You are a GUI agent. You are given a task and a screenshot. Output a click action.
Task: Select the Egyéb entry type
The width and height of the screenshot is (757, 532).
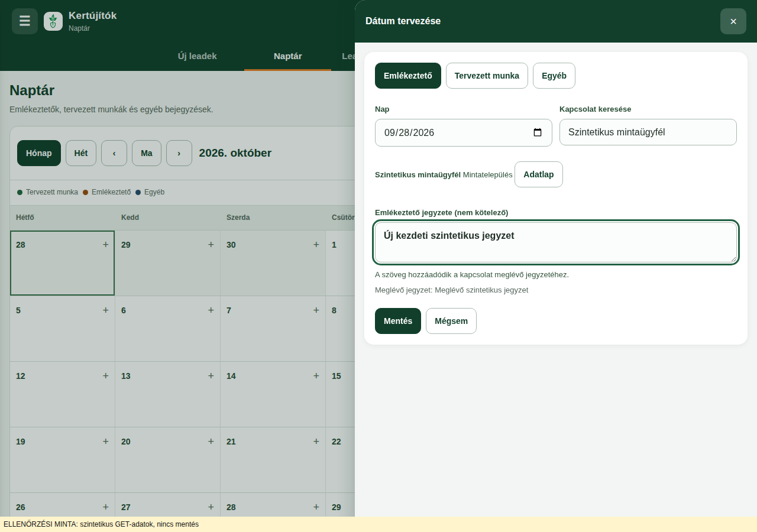[x=554, y=76]
